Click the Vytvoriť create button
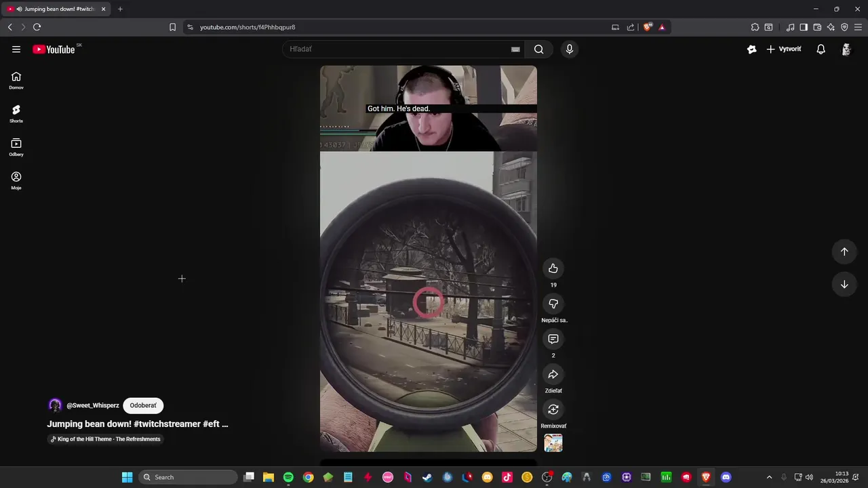 784,49
